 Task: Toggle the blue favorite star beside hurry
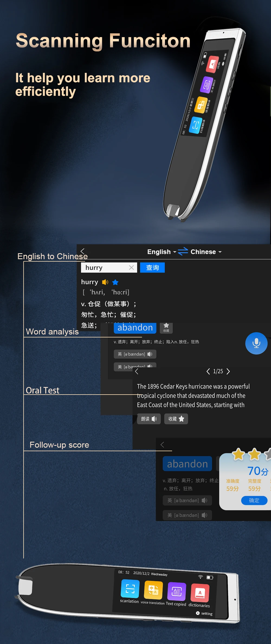(115, 282)
